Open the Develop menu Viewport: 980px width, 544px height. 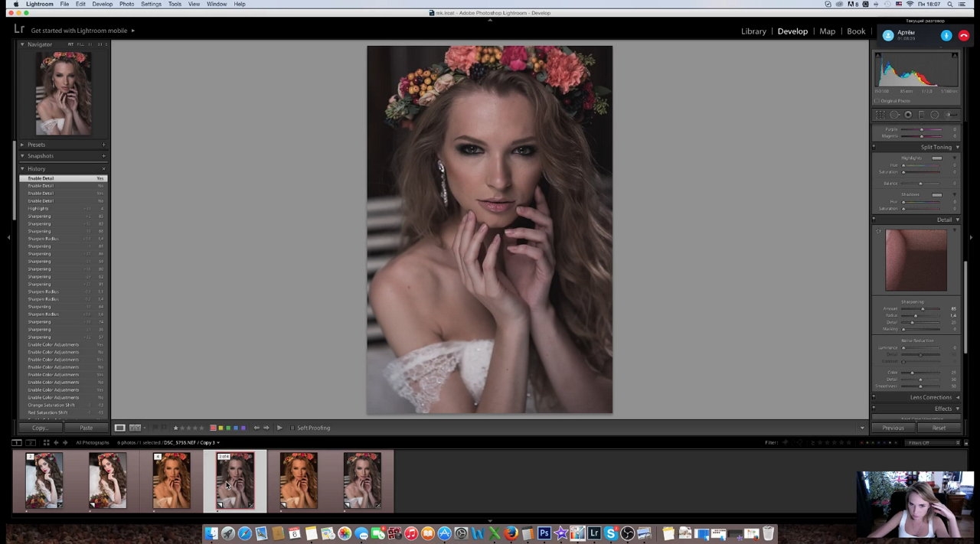click(103, 4)
